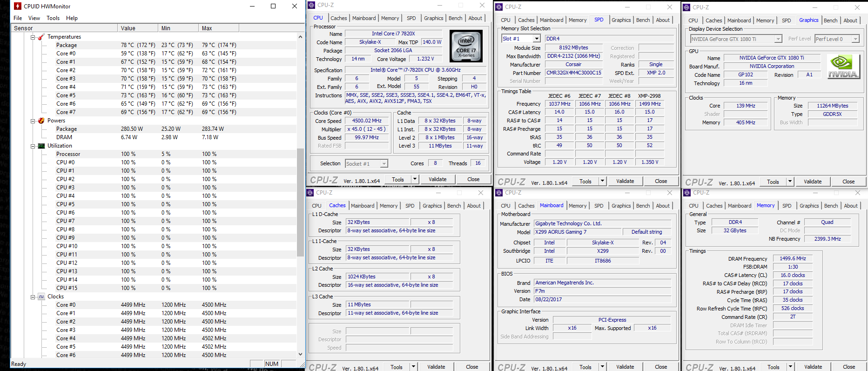The width and height of the screenshot is (868, 371).
Task: Open the File menu in HWMonitor
Action: [18, 18]
